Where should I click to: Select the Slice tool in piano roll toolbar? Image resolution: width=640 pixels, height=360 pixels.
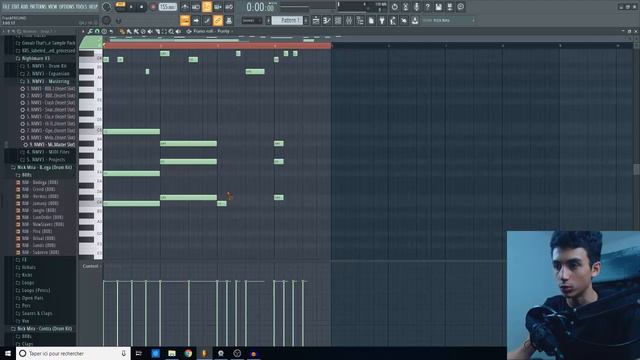point(157,31)
